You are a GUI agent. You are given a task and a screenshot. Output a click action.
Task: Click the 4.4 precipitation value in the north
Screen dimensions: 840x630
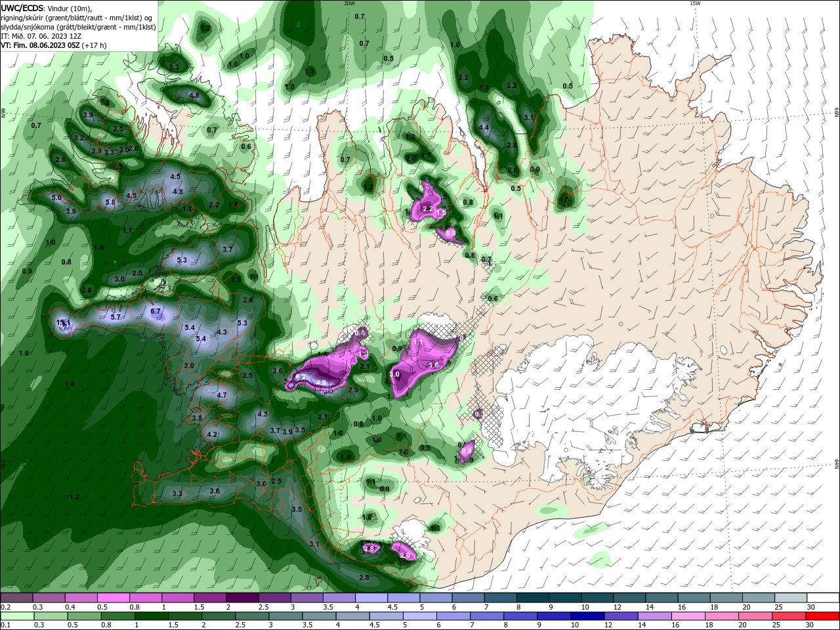[x=484, y=128]
